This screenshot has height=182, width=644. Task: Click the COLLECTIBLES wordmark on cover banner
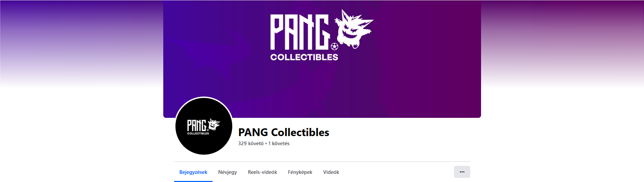pos(304,57)
